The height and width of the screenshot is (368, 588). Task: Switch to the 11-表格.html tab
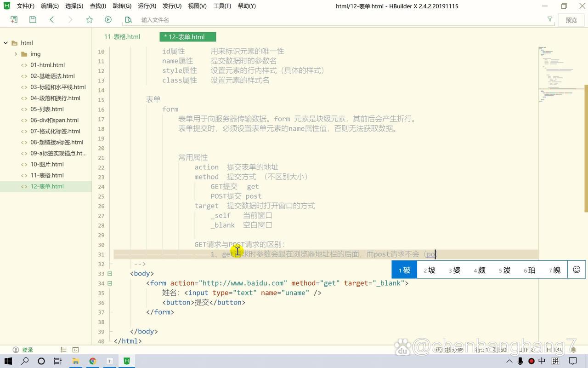[x=122, y=36]
